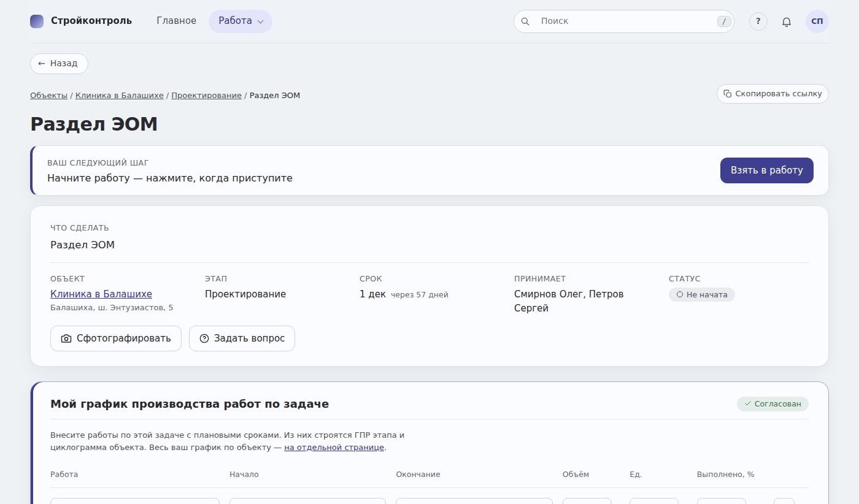Click the Стройконтроль logo icon

point(37,21)
